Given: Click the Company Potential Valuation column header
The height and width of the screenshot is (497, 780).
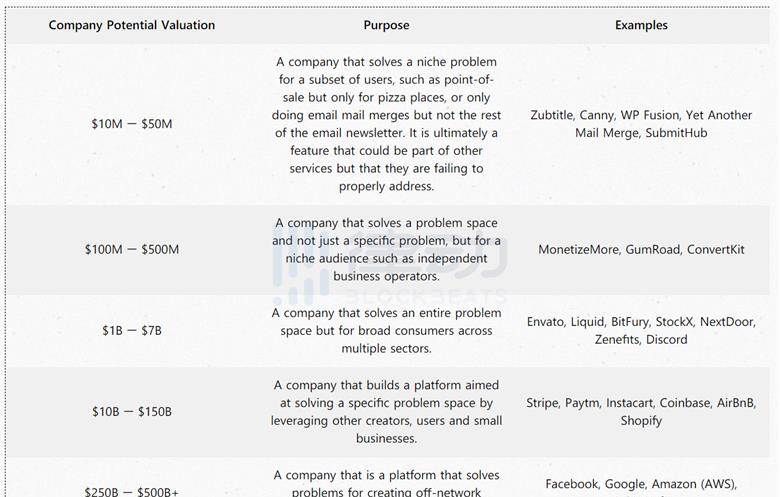Looking at the screenshot, I should click(132, 25).
